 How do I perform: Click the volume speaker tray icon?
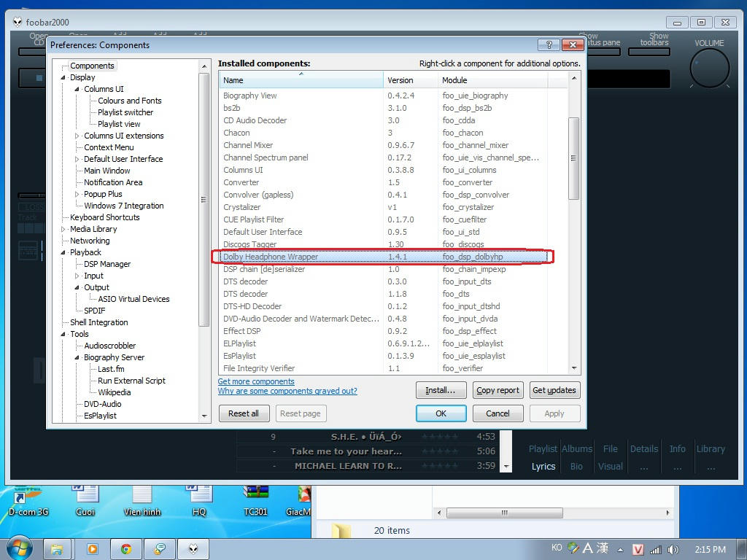coord(673,550)
